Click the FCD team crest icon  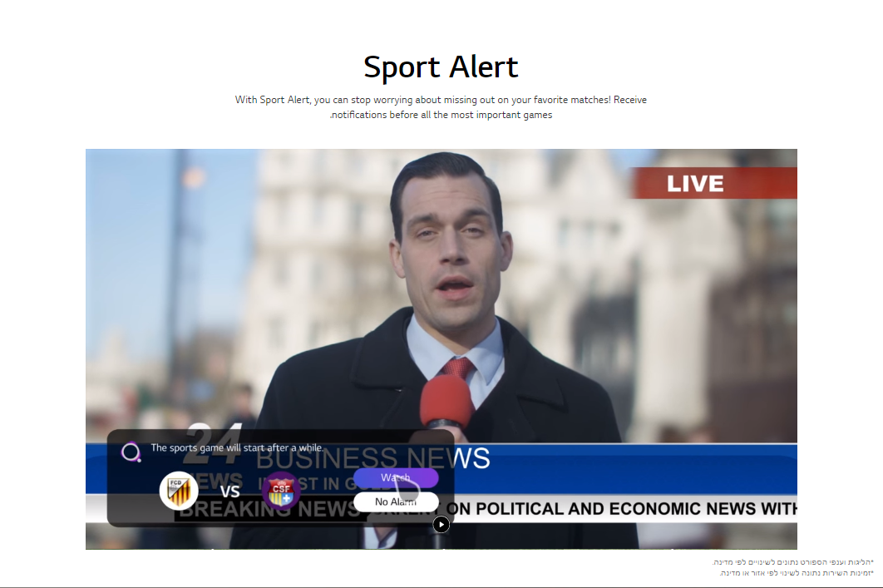click(179, 491)
